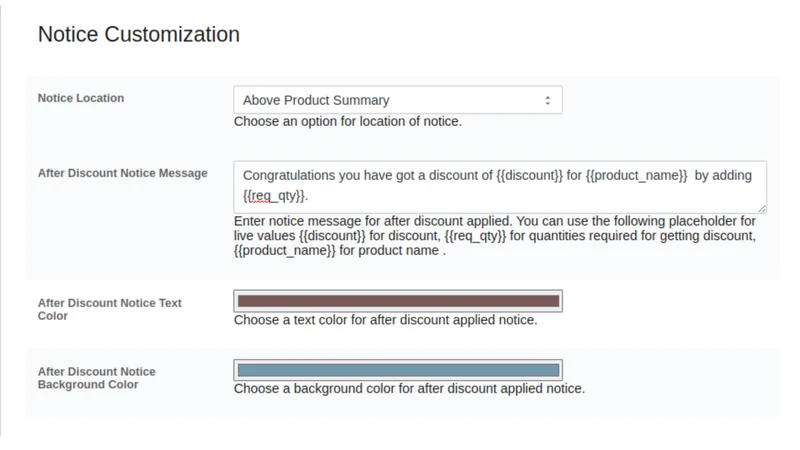This screenshot has width=800, height=450.
Task: Click the 'Enter notice message for after discount' help text
Action: coord(495,236)
